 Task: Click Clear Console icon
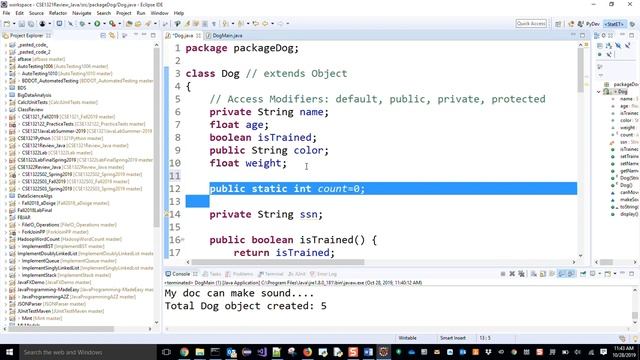tap(533, 274)
